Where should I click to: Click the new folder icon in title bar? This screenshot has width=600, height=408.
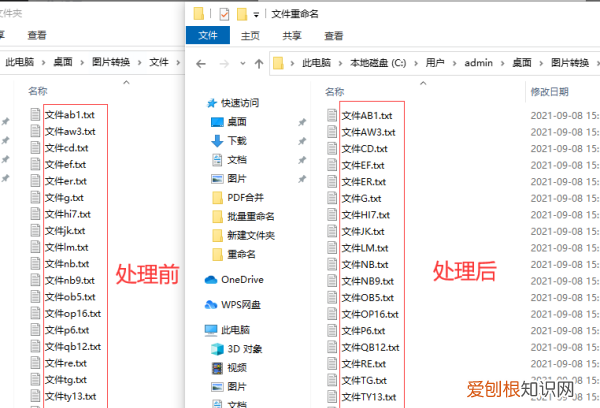[242, 15]
